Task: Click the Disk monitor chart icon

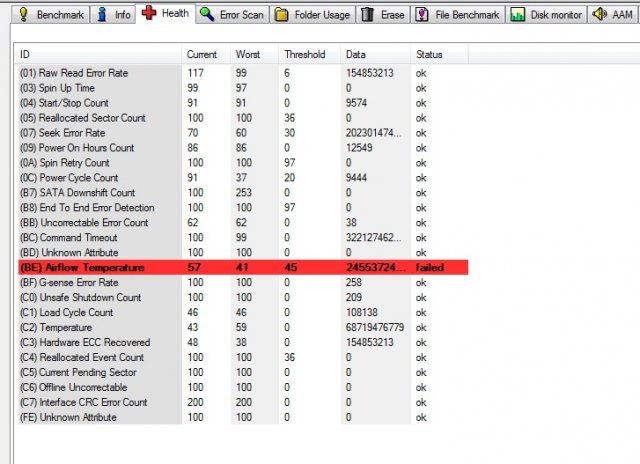Action: 516,15
